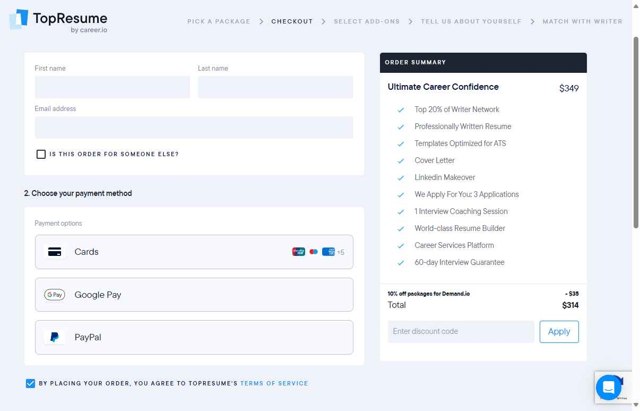Open the chat support bubble icon

[x=608, y=387]
